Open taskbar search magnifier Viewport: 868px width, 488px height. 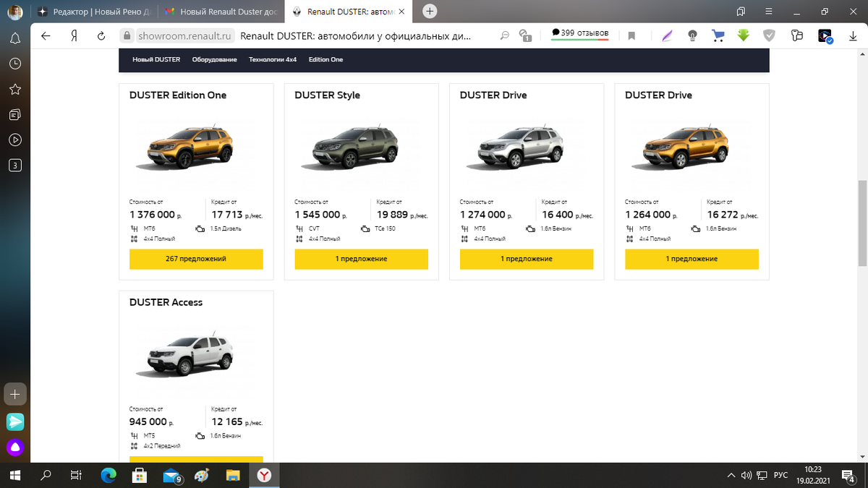(x=46, y=475)
